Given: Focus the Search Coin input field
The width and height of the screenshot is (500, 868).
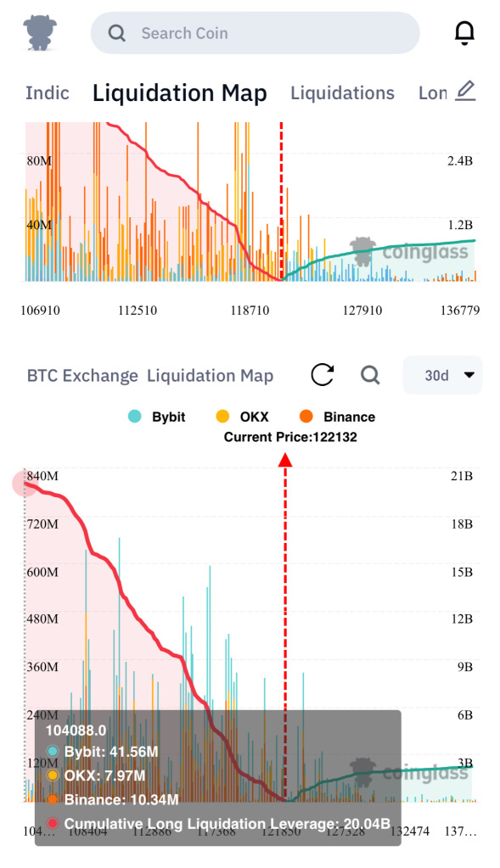Looking at the screenshot, I should (256, 33).
